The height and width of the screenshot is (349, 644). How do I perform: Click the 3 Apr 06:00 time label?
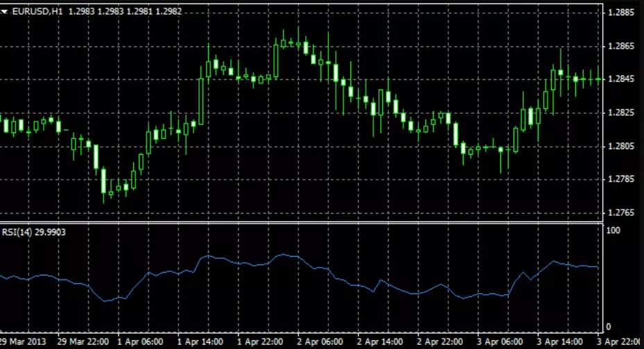(500, 341)
